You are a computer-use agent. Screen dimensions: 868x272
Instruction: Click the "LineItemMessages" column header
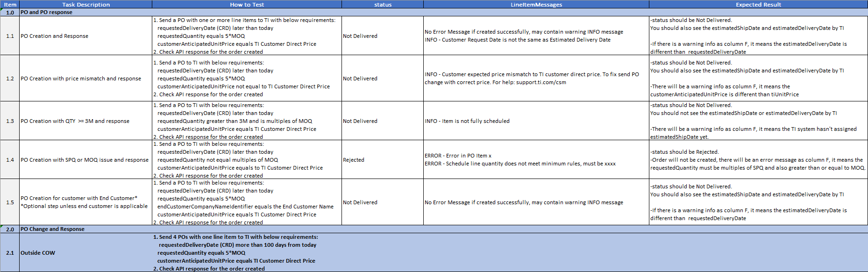point(536,5)
